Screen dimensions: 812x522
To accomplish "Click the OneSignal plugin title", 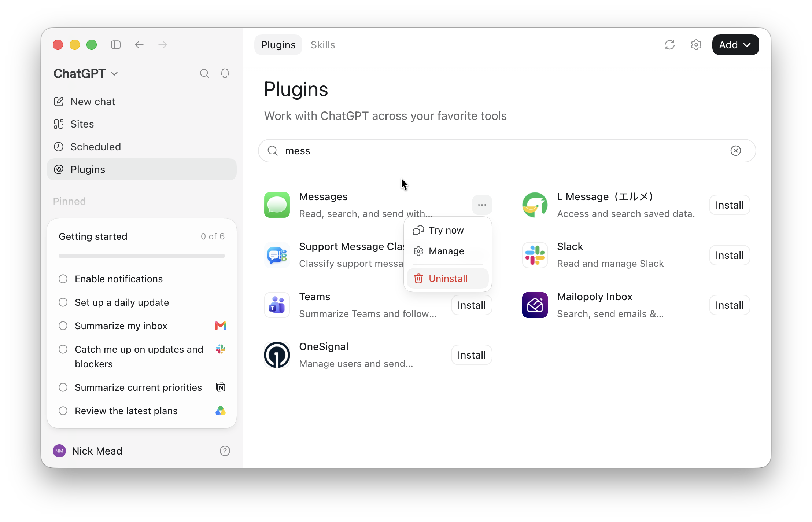I will [324, 346].
